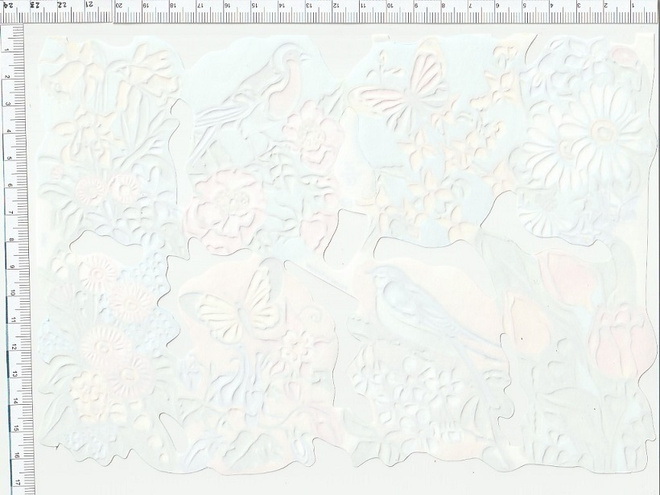The width and height of the screenshot is (660, 495).
Task: Click number "19" on the horizontal ruler
Action: (146, 5)
